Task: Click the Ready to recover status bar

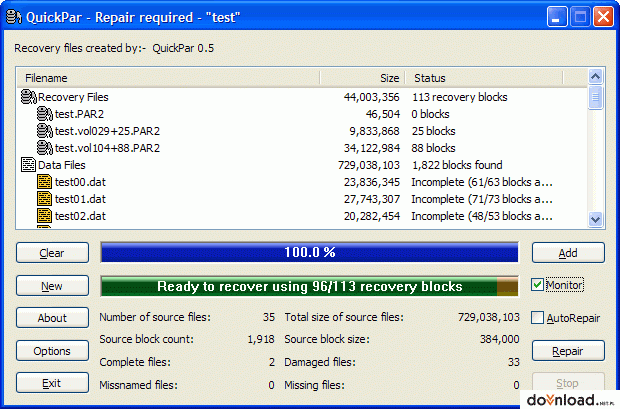Action: (309, 286)
